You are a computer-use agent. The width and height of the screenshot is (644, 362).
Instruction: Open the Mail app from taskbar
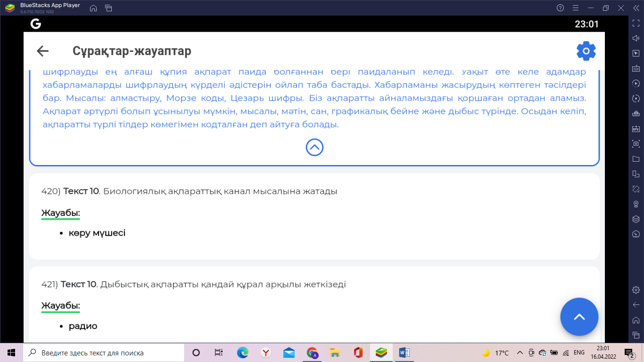click(289, 353)
